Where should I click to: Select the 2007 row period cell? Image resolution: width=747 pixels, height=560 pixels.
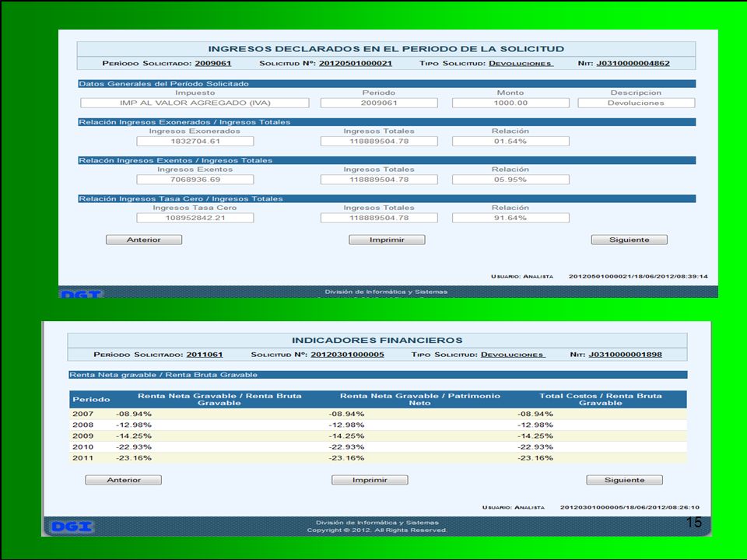83,414
